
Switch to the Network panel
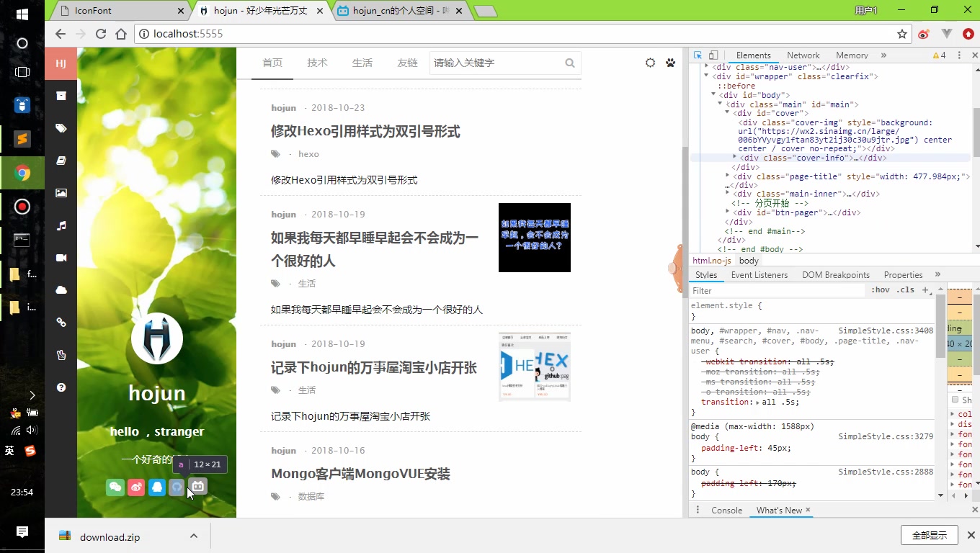[803, 55]
